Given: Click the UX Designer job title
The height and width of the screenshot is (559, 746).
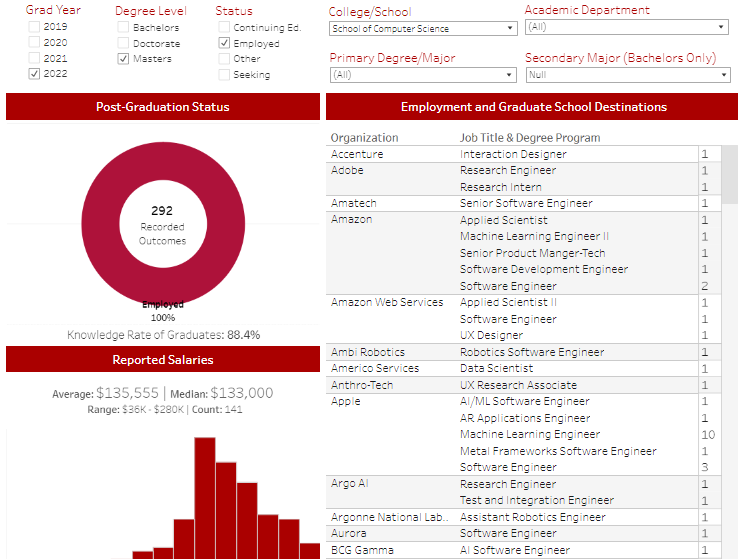Looking at the screenshot, I should point(491,335).
